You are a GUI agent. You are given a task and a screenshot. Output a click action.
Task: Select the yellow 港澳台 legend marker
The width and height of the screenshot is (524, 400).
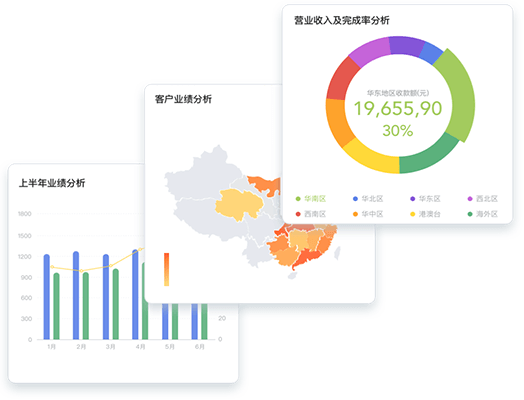[x=413, y=214]
